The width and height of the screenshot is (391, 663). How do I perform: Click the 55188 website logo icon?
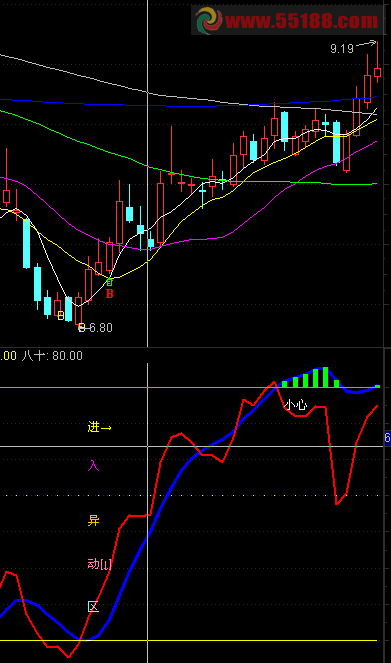[x=208, y=19]
